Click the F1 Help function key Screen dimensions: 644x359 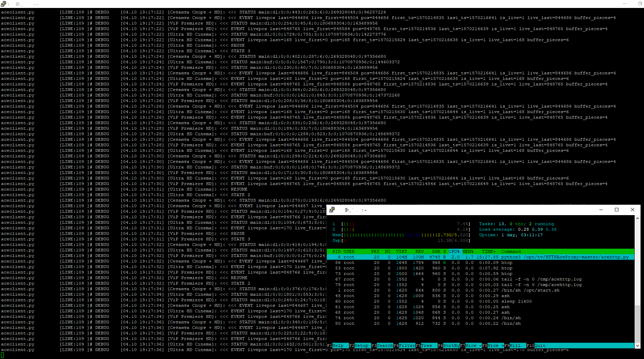coord(338,346)
